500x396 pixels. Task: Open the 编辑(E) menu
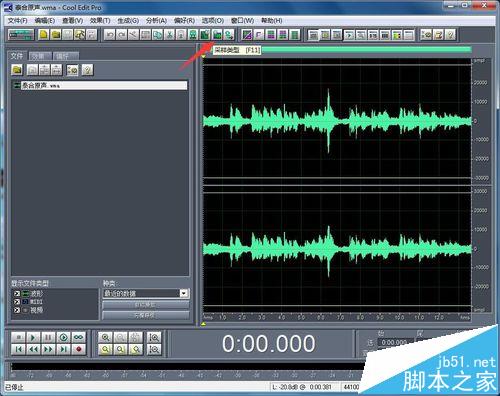[45, 21]
